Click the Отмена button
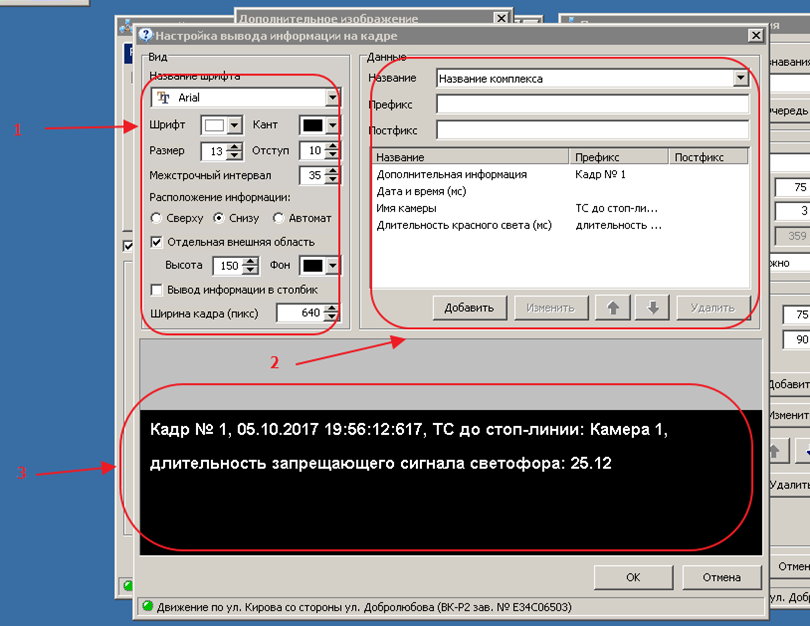The width and height of the screenshot is (810, 626). [720, 577]
